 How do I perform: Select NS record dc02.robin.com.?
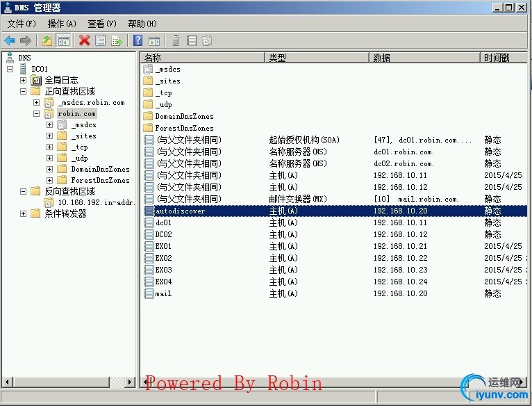(x=334, y=164)
